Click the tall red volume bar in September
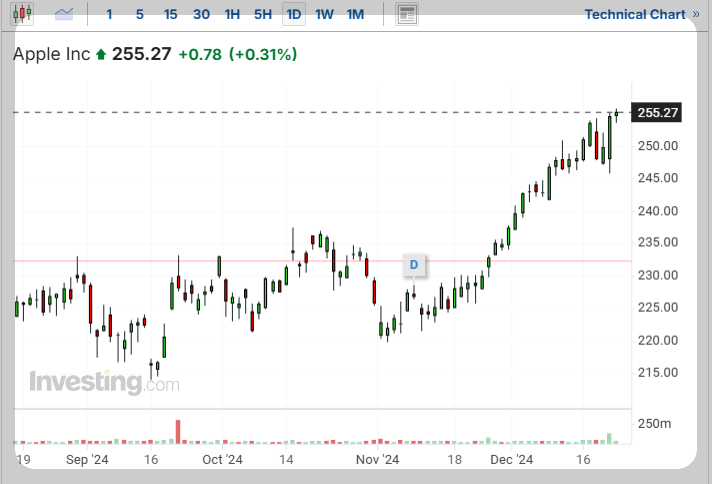The width and height of the screenshot is (712, 484). coord(178,432)
